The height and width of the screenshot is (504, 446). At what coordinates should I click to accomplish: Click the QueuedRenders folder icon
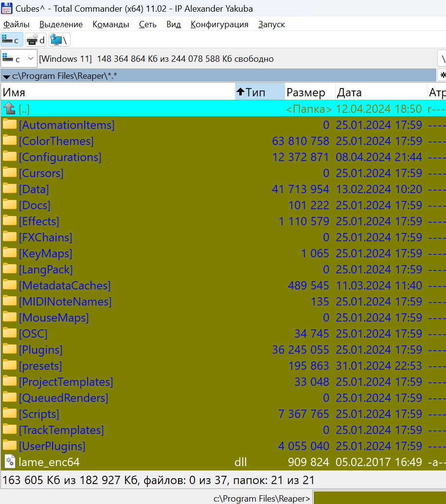click(10, 397)
